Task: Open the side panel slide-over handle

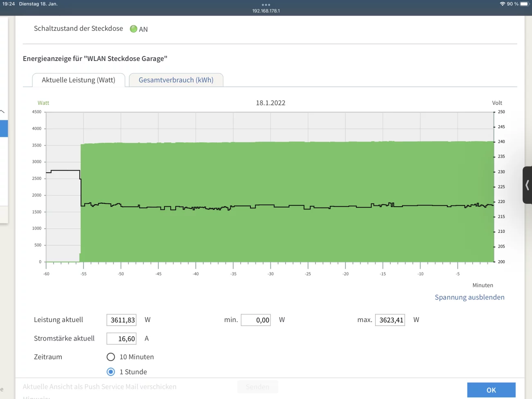Action: click(x=527, y=185)
